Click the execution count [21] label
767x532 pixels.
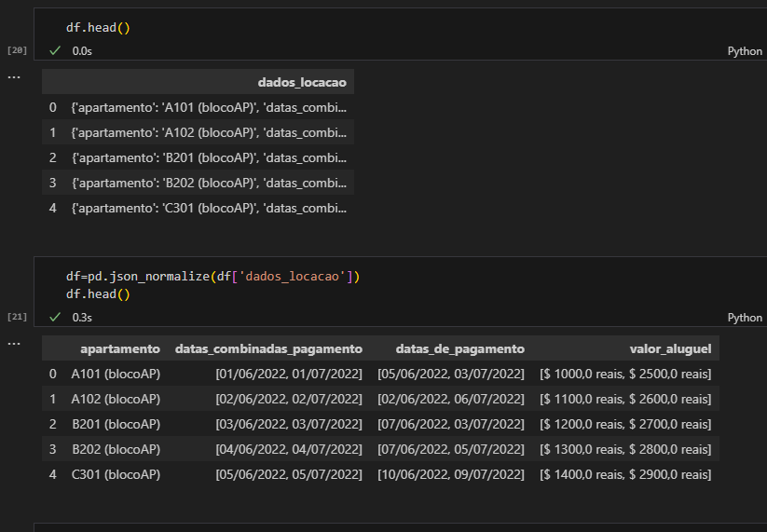tap(17, 317)
